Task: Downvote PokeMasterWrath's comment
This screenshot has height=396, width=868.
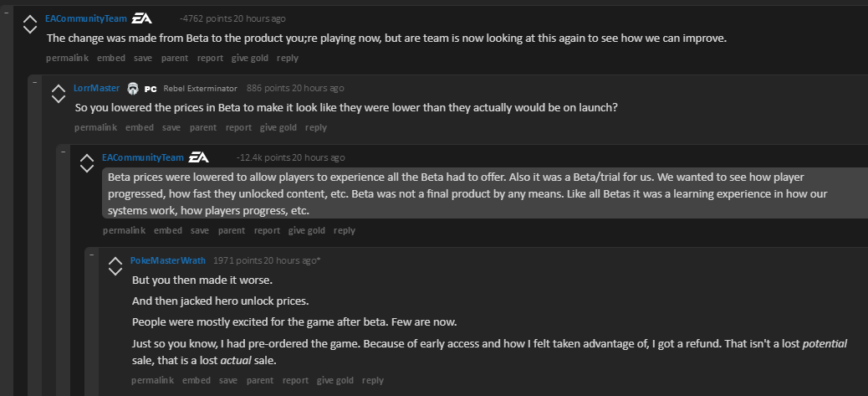Action: click(x=115, y=272)
